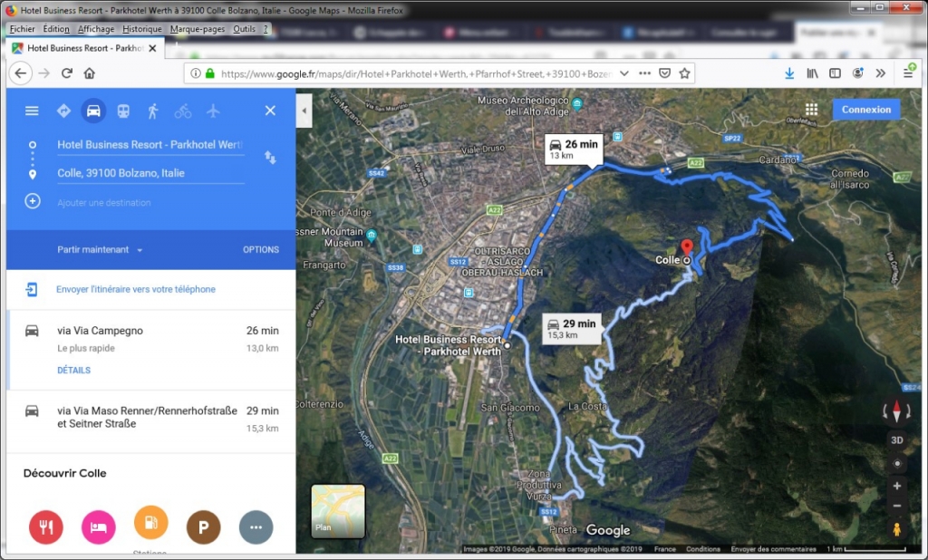The width and height of the screenshot is (928, 560).
Task: Swap origin and destination
Action: tap(270, 158)
